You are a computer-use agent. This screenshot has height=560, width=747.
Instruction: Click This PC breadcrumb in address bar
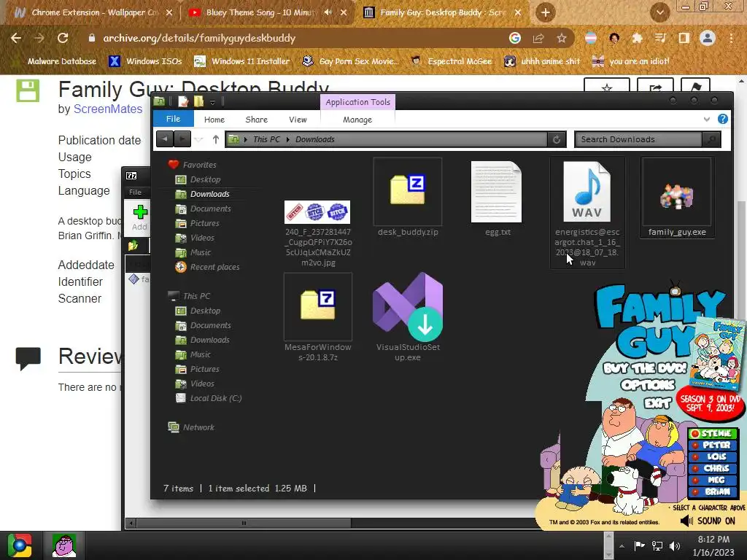tap(266, 139)
